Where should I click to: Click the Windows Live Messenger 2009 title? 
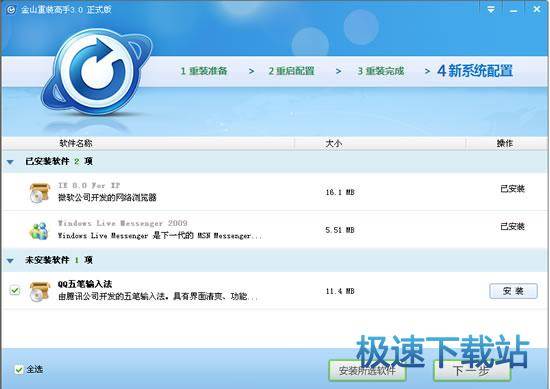122,223
